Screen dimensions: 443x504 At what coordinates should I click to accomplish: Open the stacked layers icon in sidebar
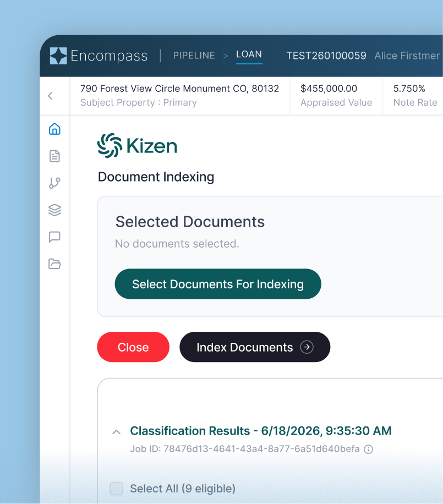coord(54,210)
